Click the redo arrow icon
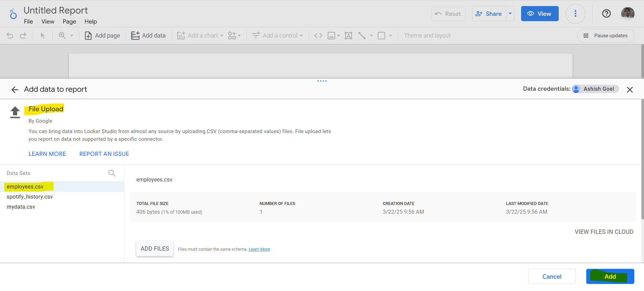644x291 pixels. point(23,36)
